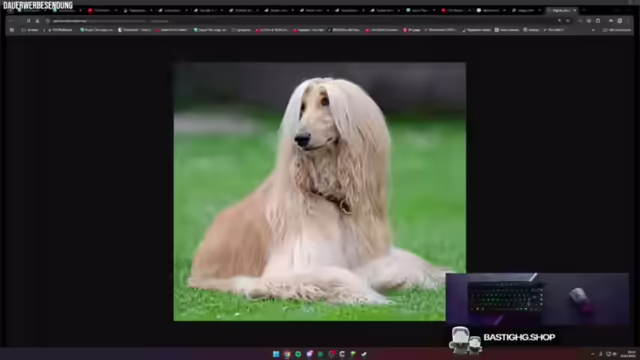Expand hidden system tray icons
This screenshot has width=640, height=360.
pos(593,354)
